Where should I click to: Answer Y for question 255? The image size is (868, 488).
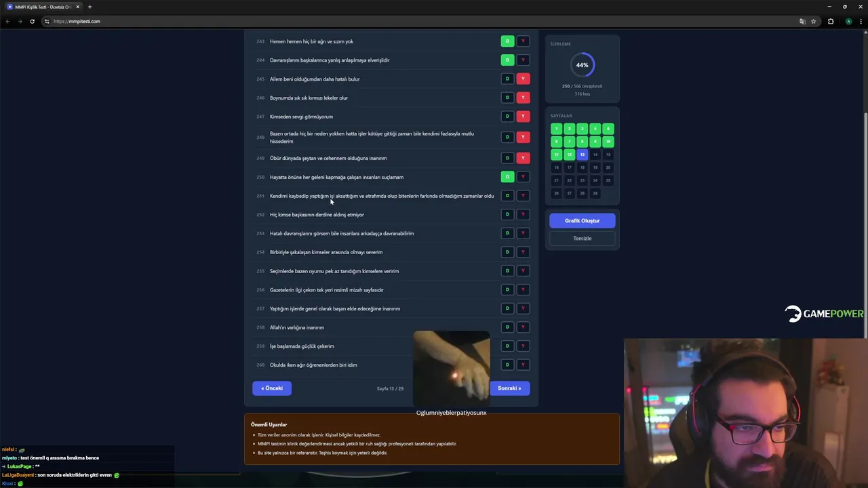point(523,271)
